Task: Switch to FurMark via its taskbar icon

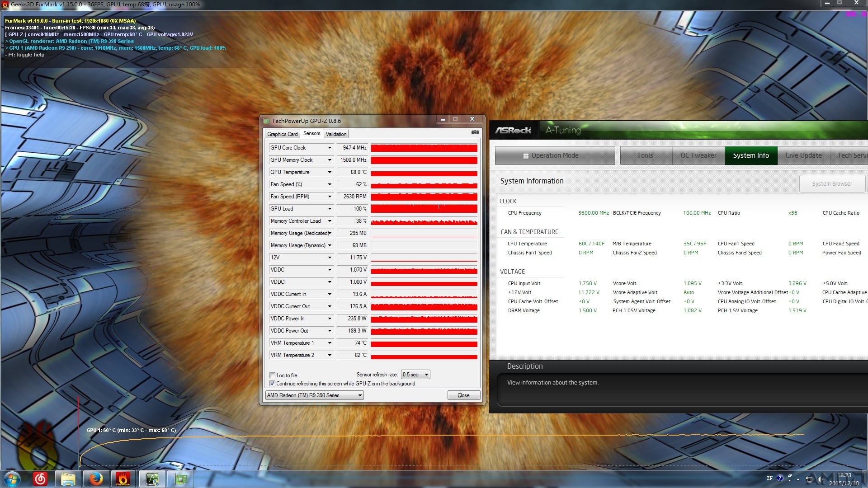Action: [123, 479]
